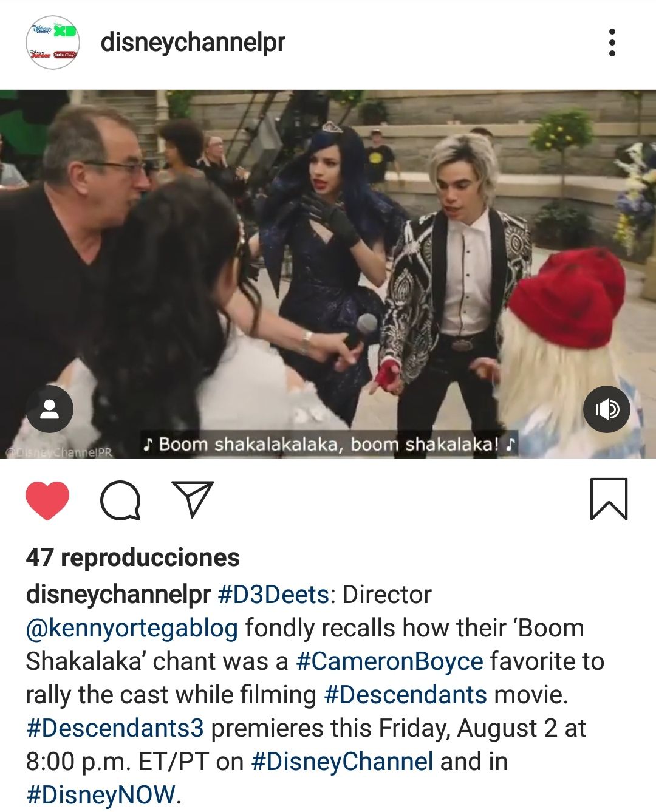656x812 pixels.
Task: Open the #DisneyChannel hashtag
Action: pyautogui.click(x=342, y=762)
